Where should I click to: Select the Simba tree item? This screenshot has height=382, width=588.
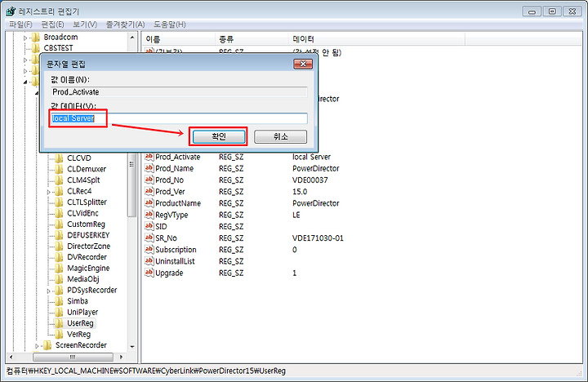pyautogui.click(x=78, y=301)
